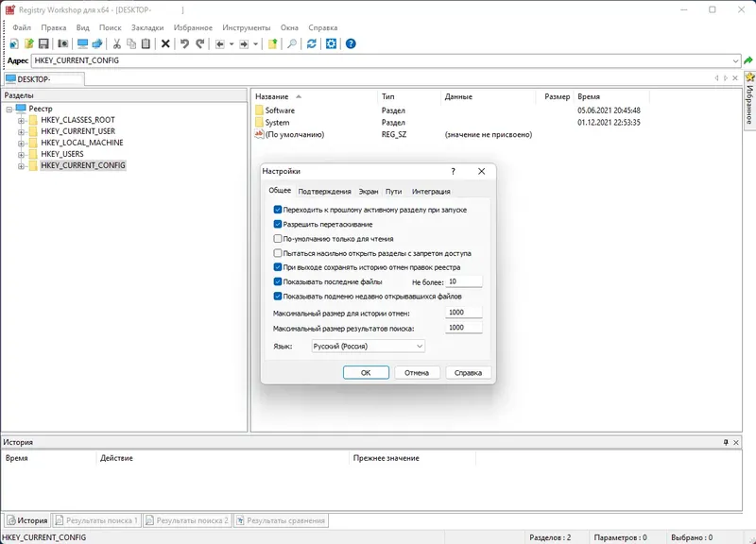Open the Файл menu
This screenshot has width=756, height=544.
click(22, 28)
